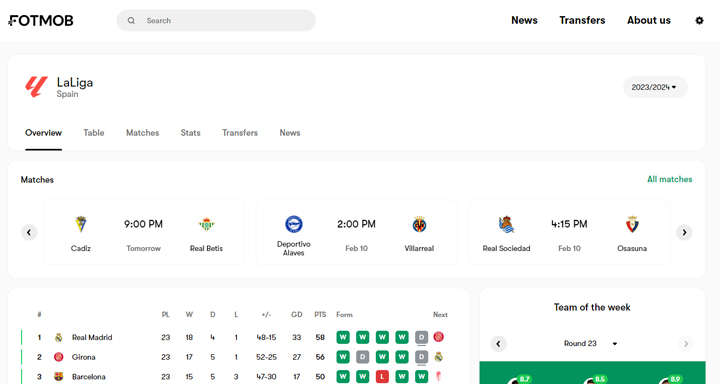Go to previous Team of the week round
Screen dimensions: 720x384
498,344
